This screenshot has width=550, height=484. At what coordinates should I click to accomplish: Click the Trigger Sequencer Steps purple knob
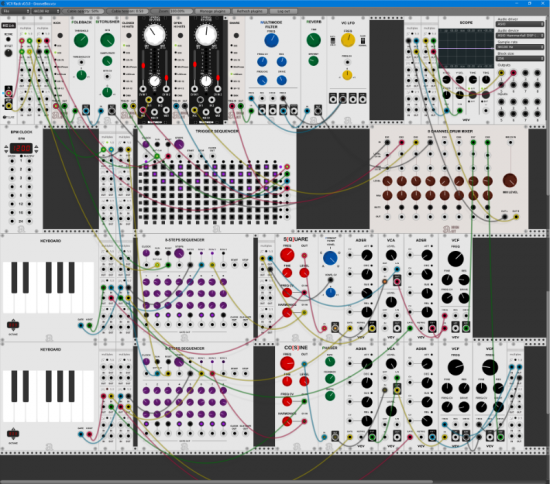click(179, 144)
